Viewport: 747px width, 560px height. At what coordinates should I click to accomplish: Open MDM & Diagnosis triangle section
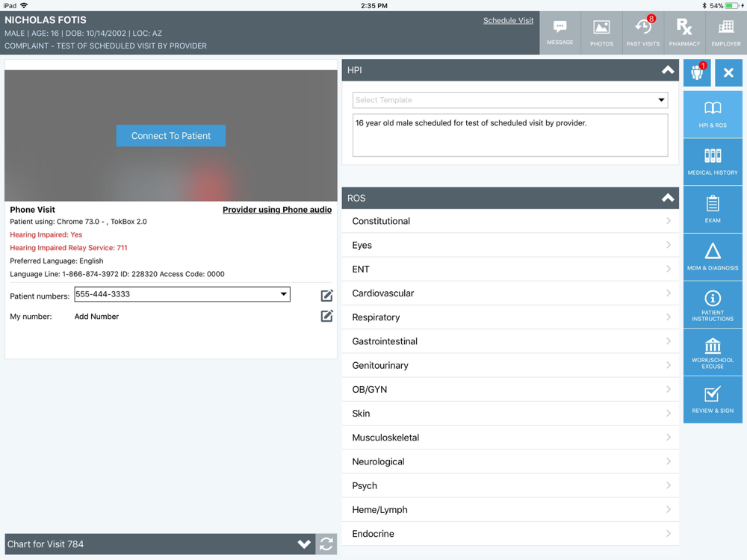[713, 257]
